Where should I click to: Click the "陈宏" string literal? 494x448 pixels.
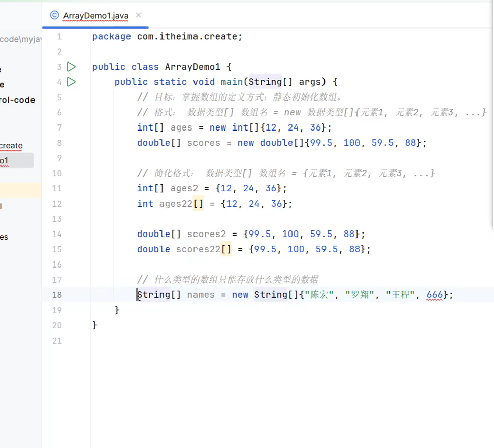[319, 295]
